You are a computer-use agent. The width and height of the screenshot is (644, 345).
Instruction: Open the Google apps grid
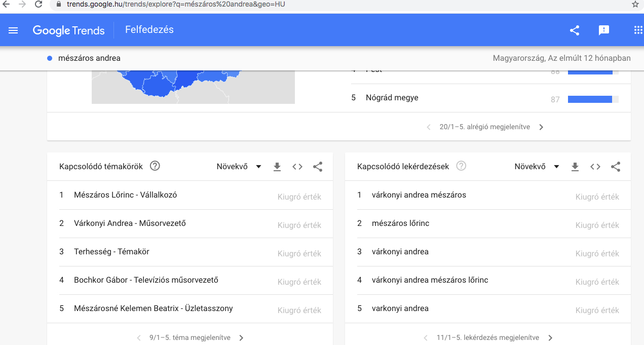[638, 30]
